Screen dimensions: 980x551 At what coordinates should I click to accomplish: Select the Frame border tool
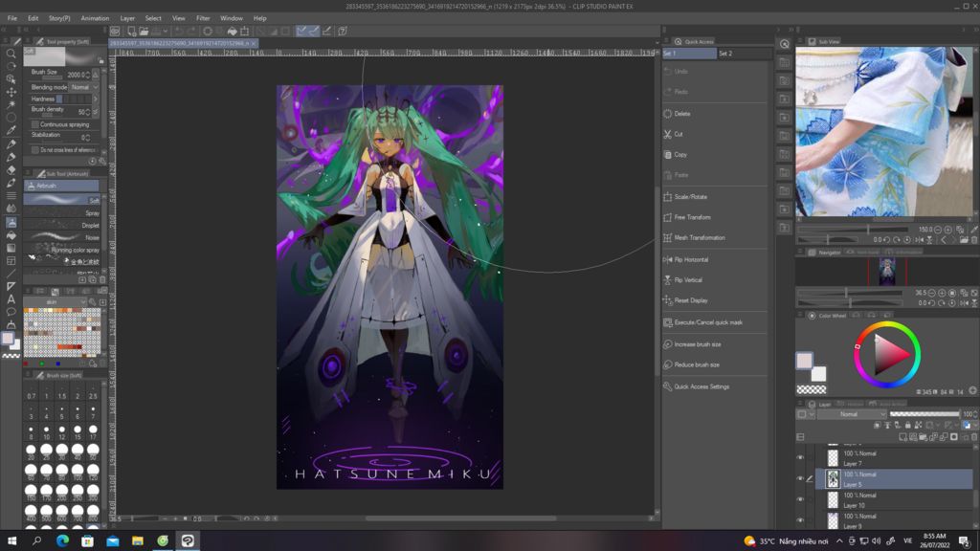11,261
